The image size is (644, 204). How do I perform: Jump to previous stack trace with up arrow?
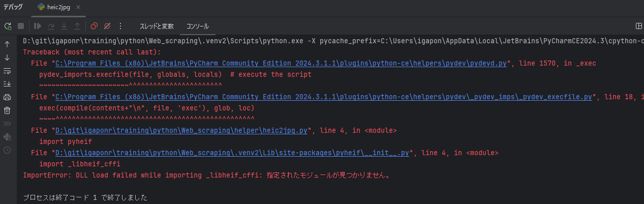(x=7, y=44)
